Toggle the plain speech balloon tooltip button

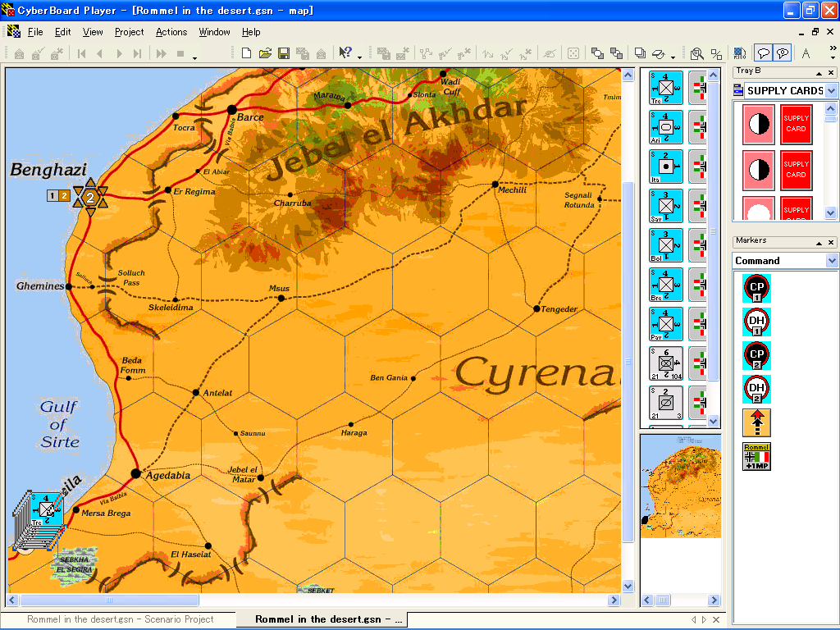(763, 53)
